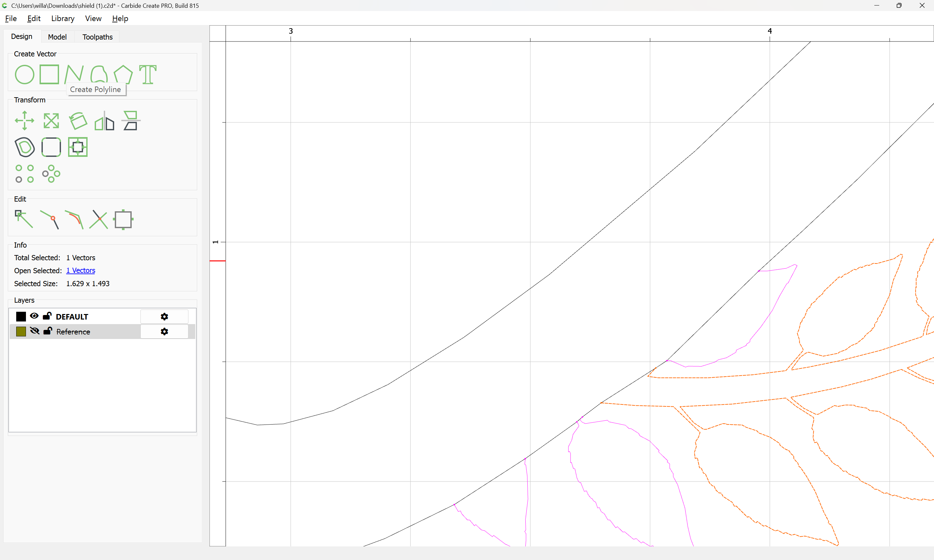Activate the Trim Vectors tool
Screen dimensions: 934x560
point(99,219)
